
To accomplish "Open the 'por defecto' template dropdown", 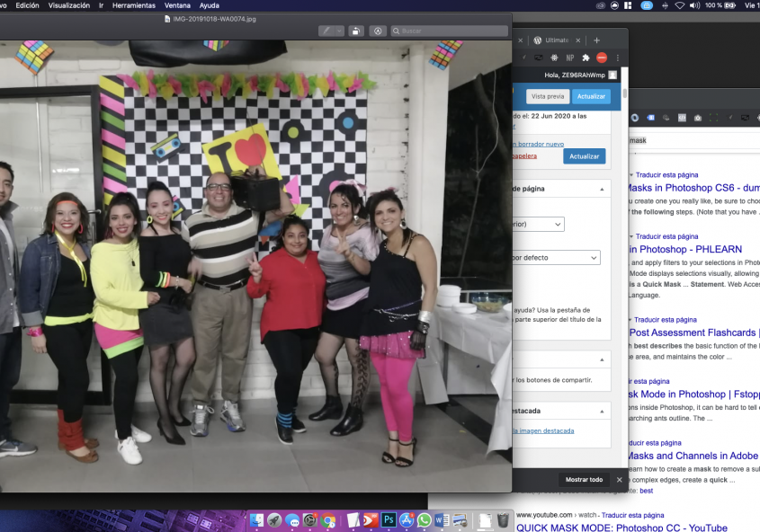I will click(557, 258).
